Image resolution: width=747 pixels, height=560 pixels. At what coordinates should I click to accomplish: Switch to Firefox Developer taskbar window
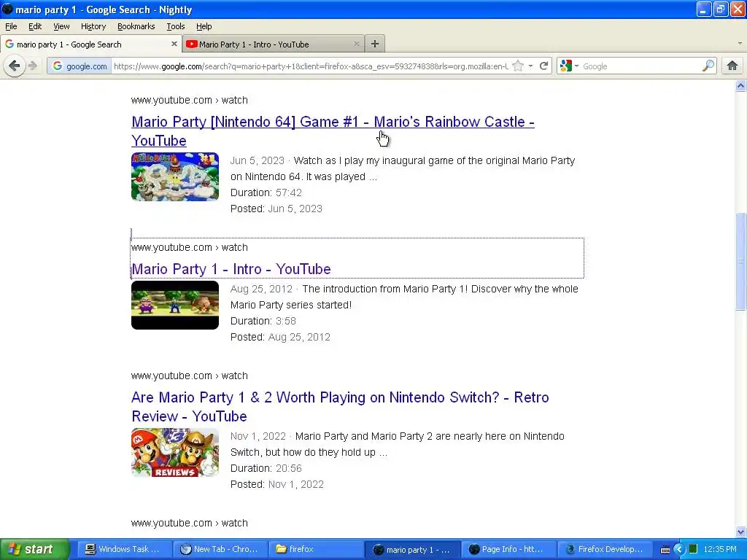pos(604,549)
